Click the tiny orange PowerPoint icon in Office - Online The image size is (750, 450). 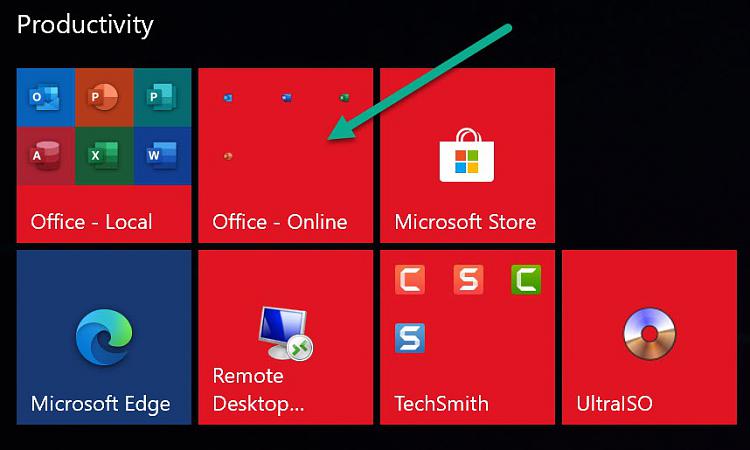(x=228, y=156)
